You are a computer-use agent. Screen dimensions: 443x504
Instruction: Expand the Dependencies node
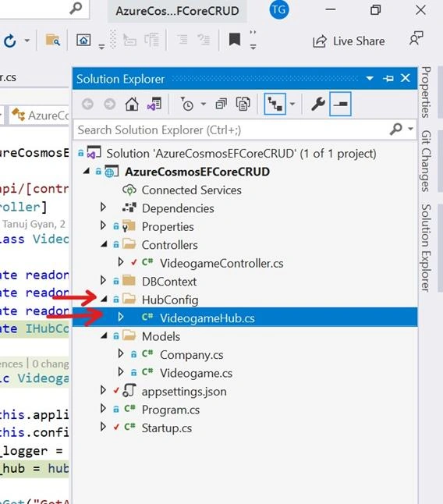(x=103, y=207)
